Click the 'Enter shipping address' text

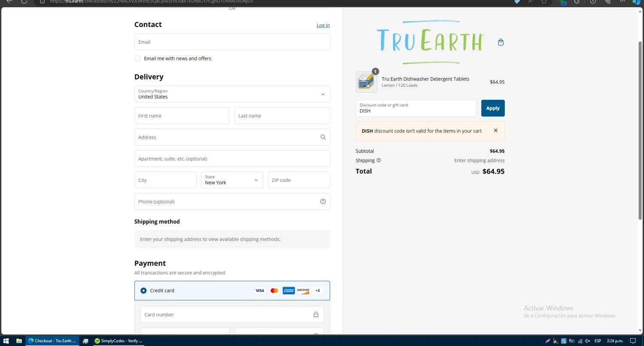pos(480,161)
